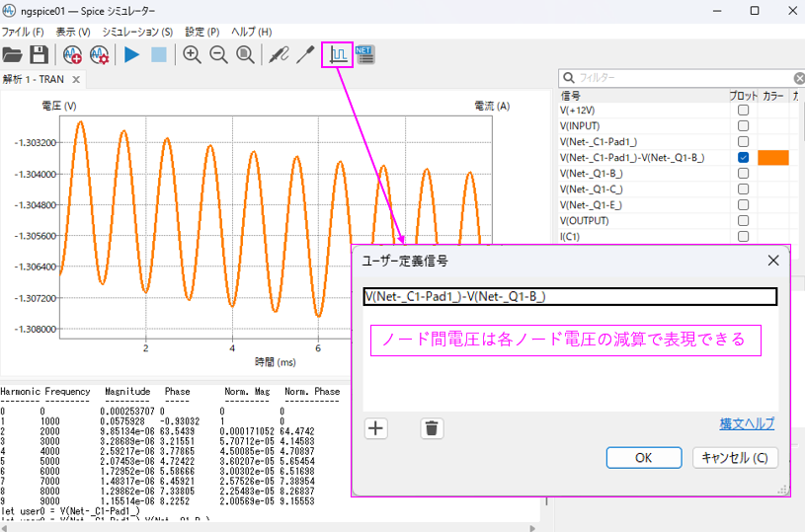Toggle plot checkbox for V(Net-_Q1-E_)
The height and width of the screenshot is (532, 805).
click(x=743, y=204)
